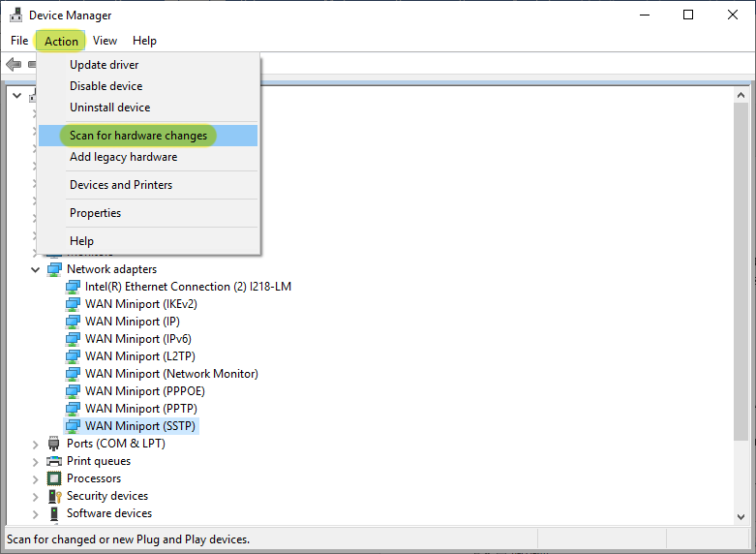
Task: Select WAN Miniport (IPv6) label
Action: (x=137, y=339)
